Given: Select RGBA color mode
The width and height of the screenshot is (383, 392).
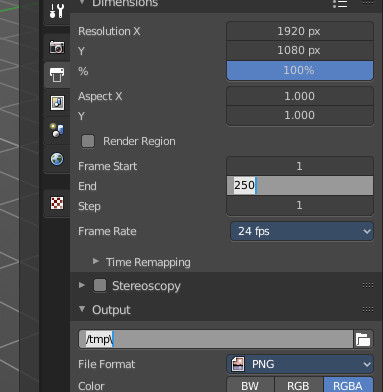Looking at the screenshot, I should click(x=348, y=385).
